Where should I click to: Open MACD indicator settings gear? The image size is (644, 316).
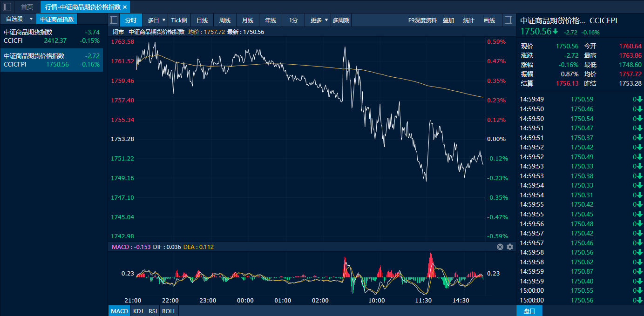[509, 247]
